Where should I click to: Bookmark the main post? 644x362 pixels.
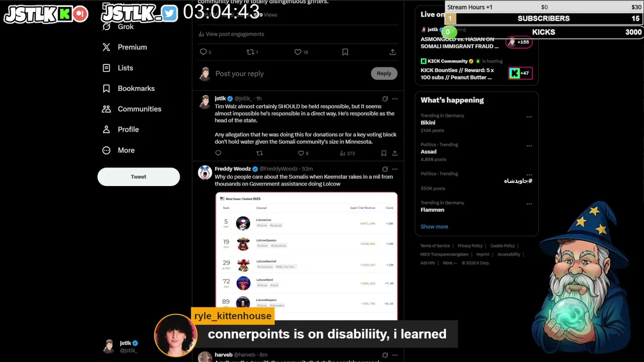(x=345, y=52)
